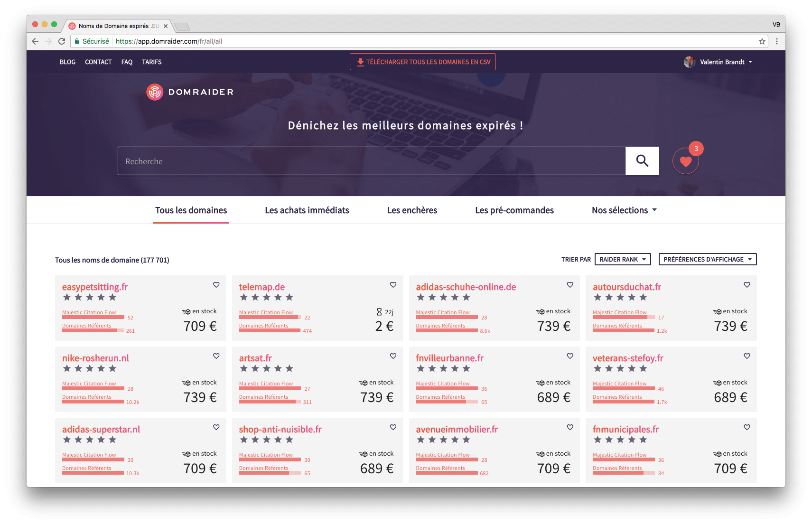Favorite adidas-superstar.nl with heart
This screenshot has width=812, height=525.
[216, 427]
